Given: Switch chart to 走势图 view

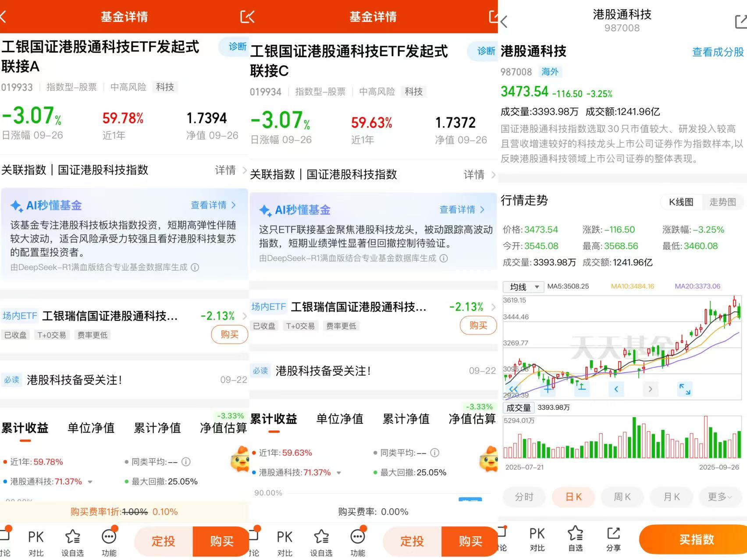Looking at the screenshot, I should (x=722, y=202).
